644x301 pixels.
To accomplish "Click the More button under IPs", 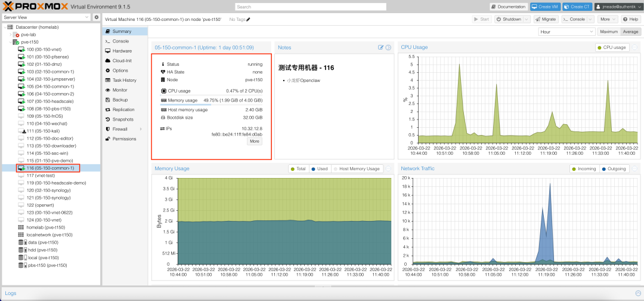I will pyautogui.click(x=255, y=142).
